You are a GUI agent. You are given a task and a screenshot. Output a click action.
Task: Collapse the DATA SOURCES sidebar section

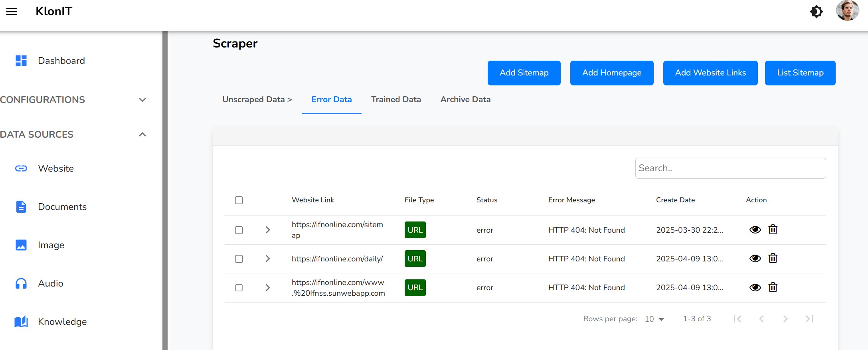tap(142, 134)
